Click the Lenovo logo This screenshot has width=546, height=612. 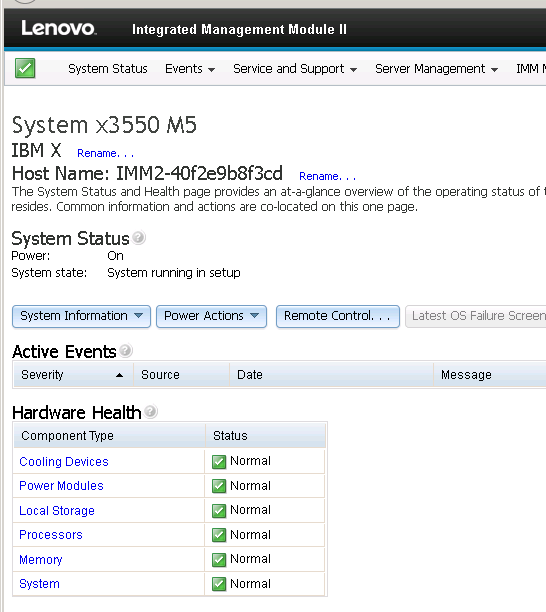click(x=59, y=28)
